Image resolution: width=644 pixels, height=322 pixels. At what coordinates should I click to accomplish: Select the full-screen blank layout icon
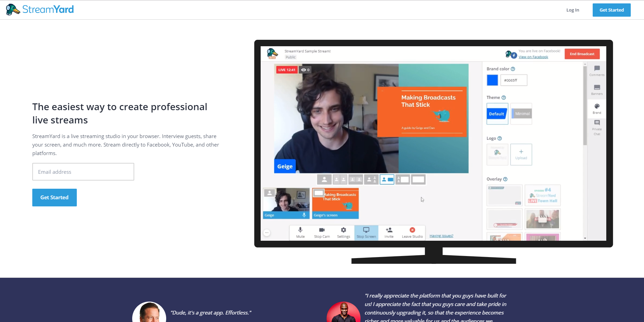pyautogui.click(x=418, y=179)
